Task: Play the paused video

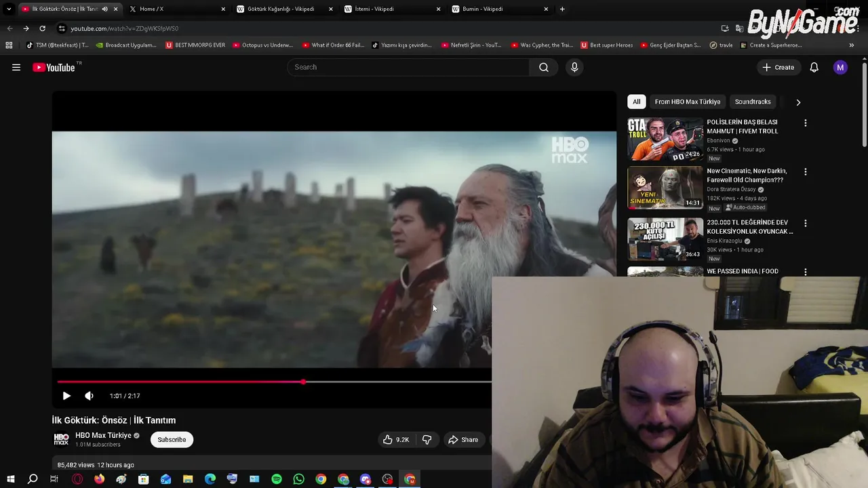Action: [x=66, y=396]
